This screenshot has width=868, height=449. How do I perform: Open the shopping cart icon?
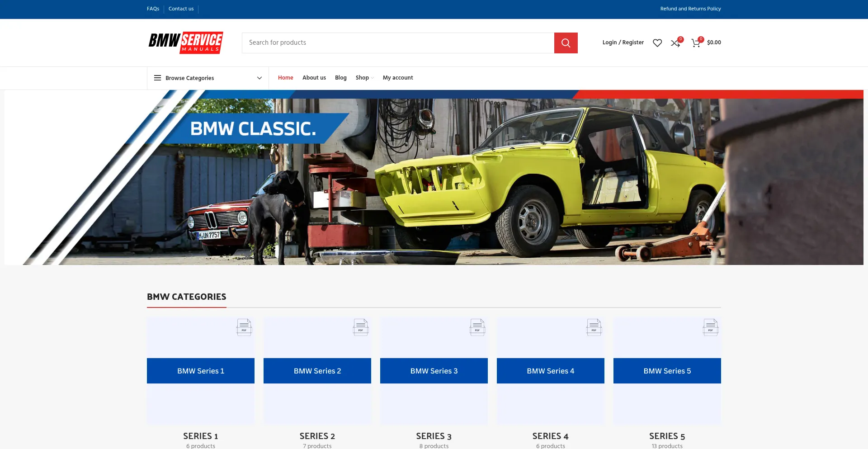[x=696, y=43]
